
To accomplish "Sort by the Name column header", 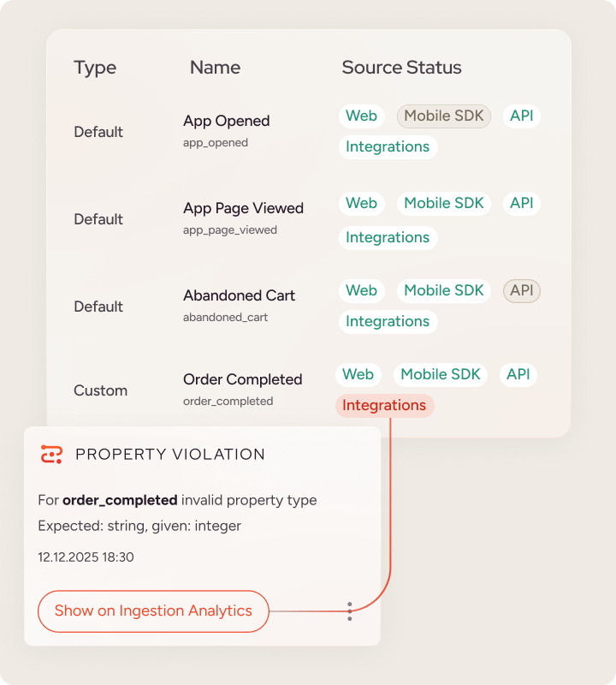I will pyautogui.click(x=215, y=68).
